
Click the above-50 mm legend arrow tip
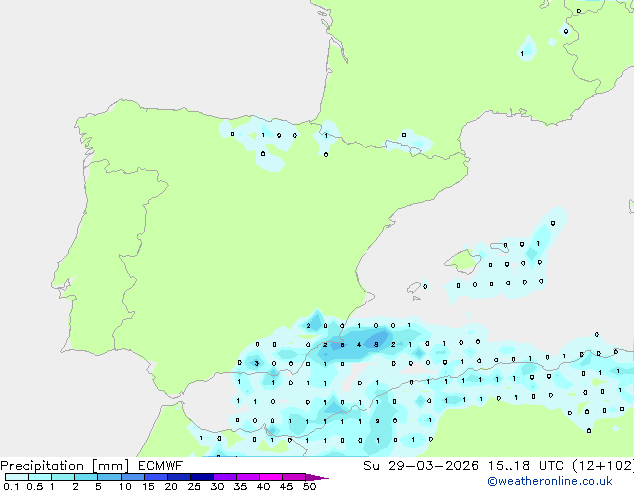pyautogui.click(x=317, y=477)
